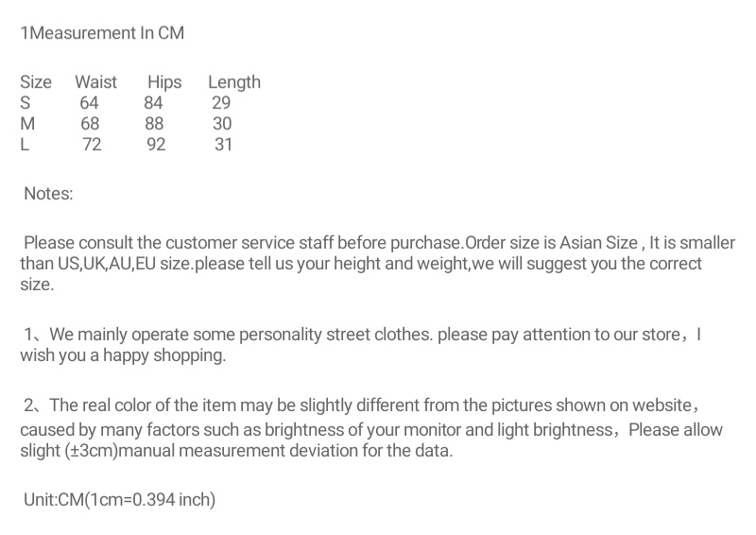
Task: Click hips value 84 for size S
Action: pyautogui.click(x=154, y=103)
